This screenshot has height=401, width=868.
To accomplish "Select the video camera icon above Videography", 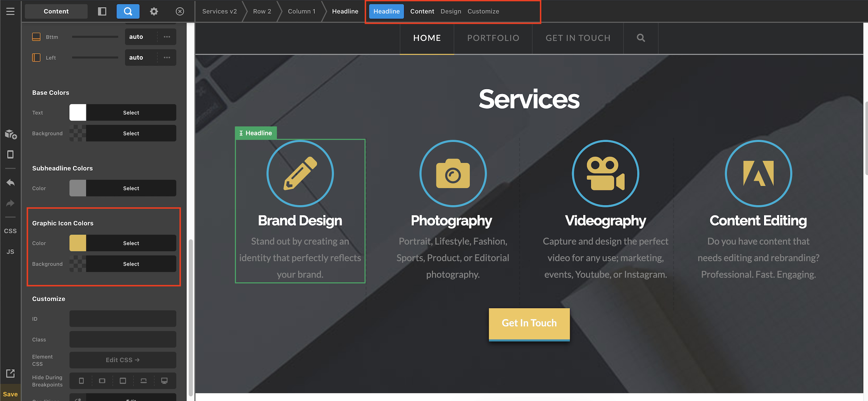I will 606,173.
